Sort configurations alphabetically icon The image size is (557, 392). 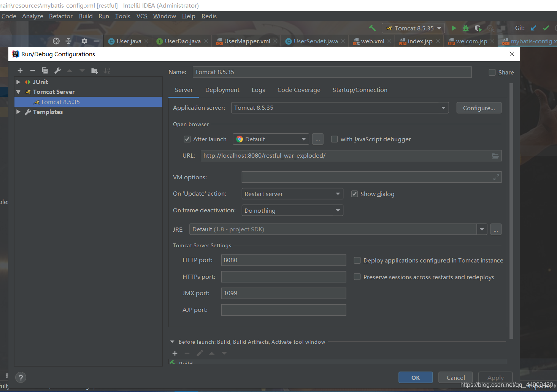coord(107,71)
